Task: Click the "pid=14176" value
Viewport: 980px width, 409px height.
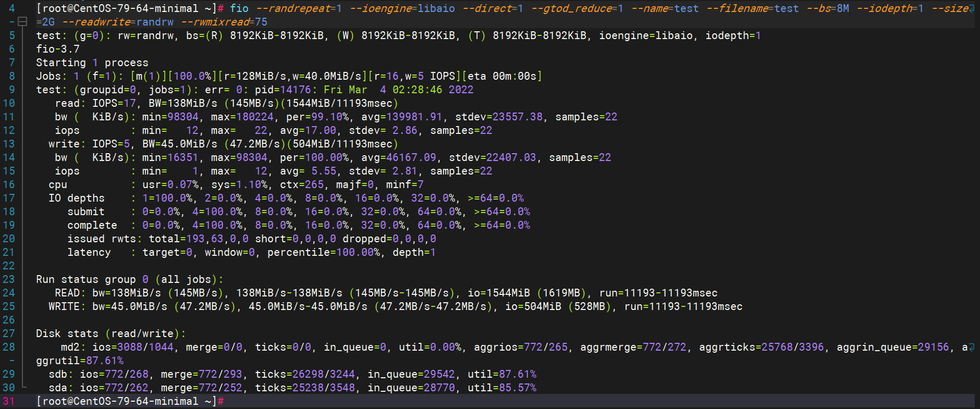Action: pyautogui.click(x=283, y=90)
